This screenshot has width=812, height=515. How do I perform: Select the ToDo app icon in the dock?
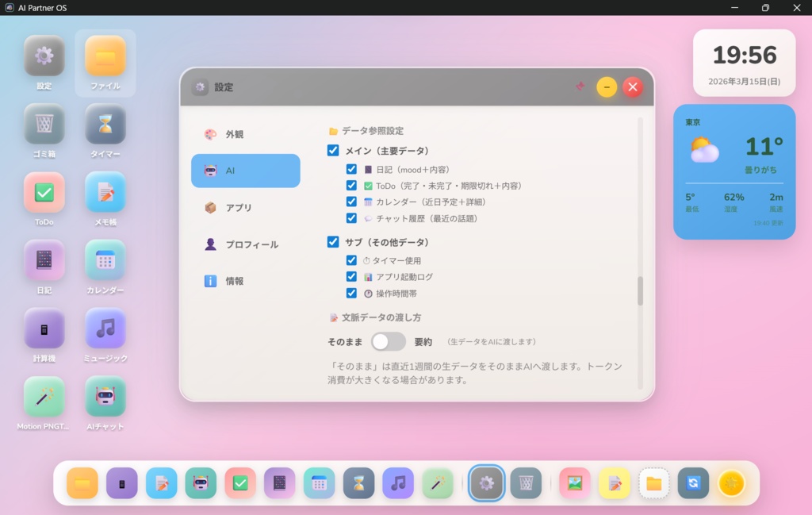click(240, 482)
